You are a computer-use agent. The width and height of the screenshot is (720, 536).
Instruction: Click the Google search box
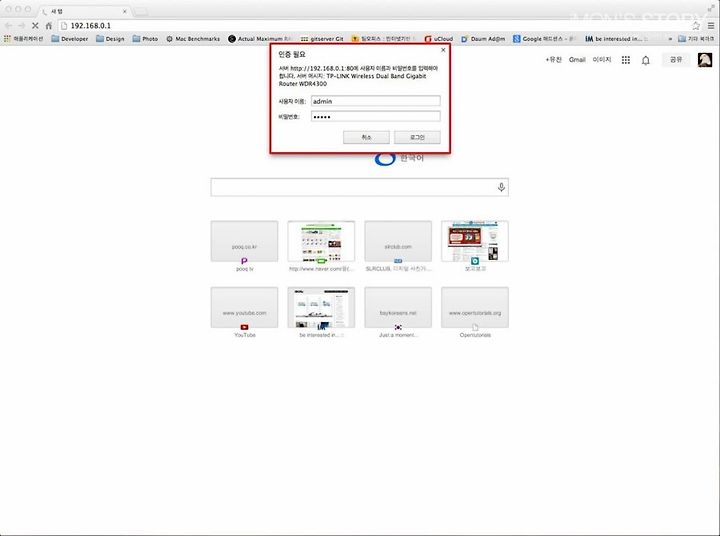(360, 187)
